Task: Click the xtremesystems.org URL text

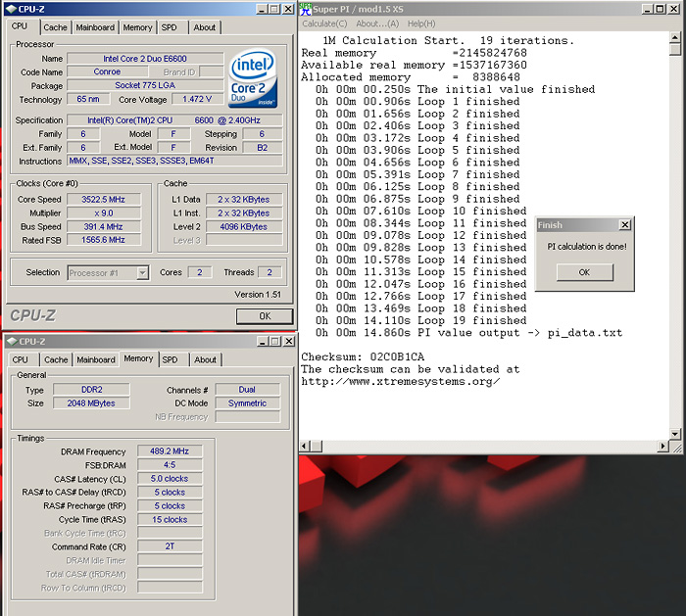Action: (x=400, y=382)
